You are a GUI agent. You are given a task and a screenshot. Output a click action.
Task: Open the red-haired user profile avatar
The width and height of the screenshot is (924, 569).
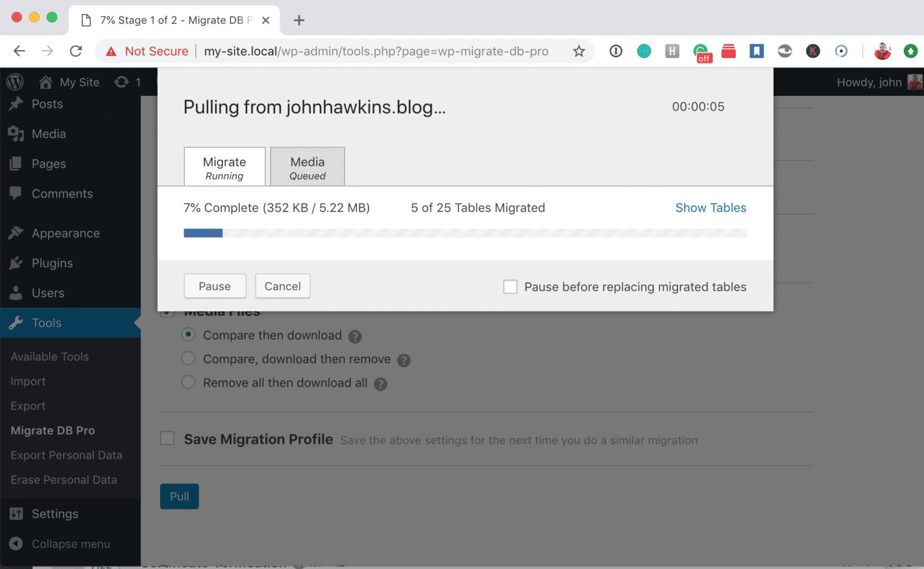coord(882,51)
